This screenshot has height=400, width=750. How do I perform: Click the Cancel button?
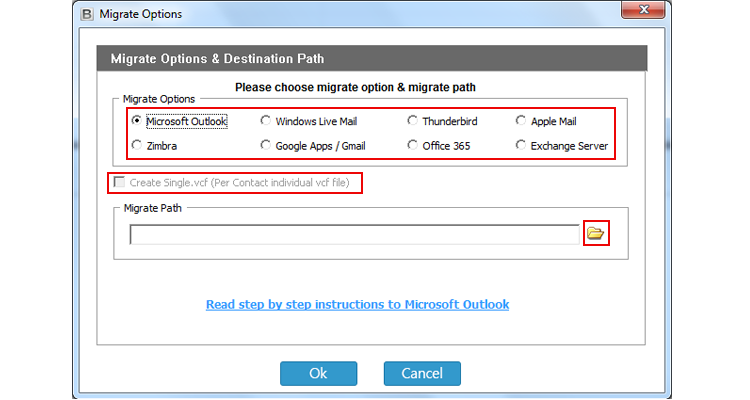(422, 373)
